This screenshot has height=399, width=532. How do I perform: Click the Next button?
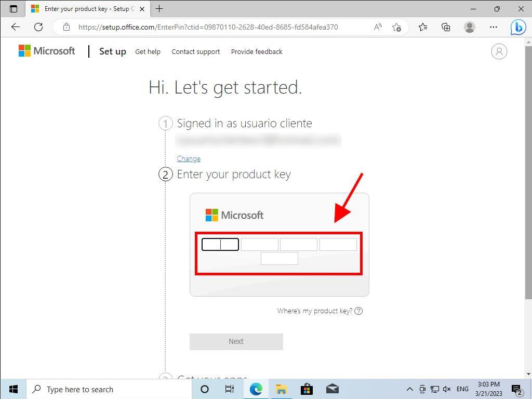click(x=236, y=341)
